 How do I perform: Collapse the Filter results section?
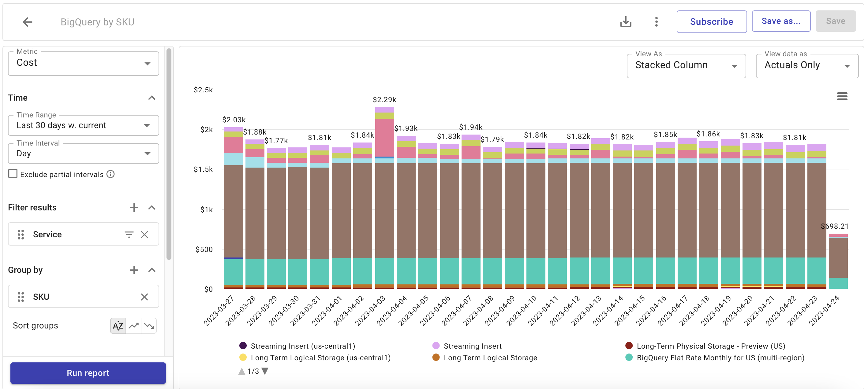coord(152,207)
